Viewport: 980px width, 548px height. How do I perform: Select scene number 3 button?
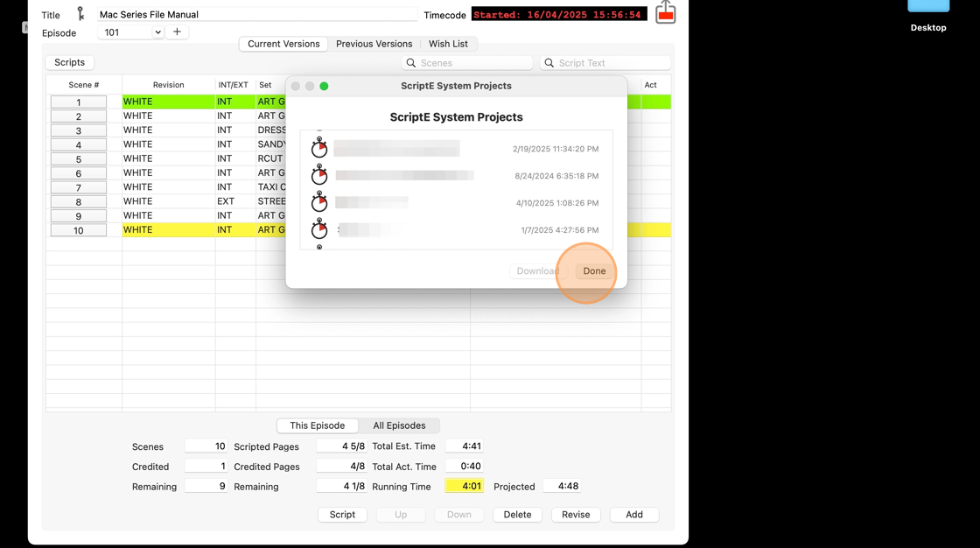[78, 130]
